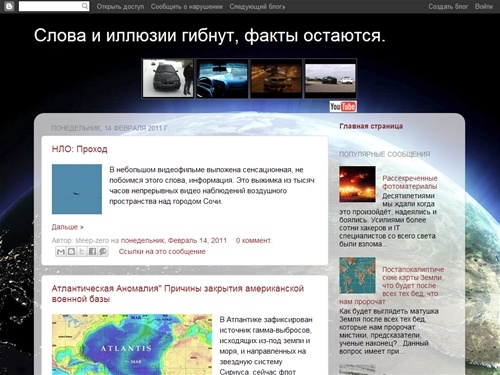The height and width of the screenshot is (375, 500).
Task: Click the Blogger logo icon
Action: tap(9, 6)
